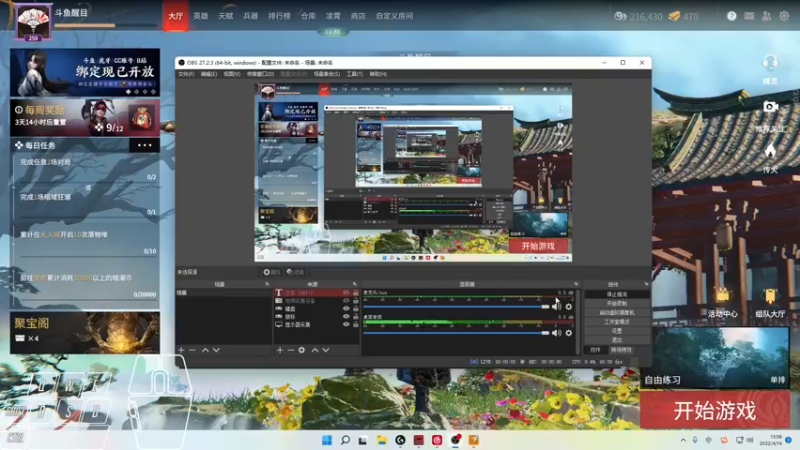The width and height of the screenshot is (800, 450).
Task: Open the game help question-mark icon
Action: 732,16
